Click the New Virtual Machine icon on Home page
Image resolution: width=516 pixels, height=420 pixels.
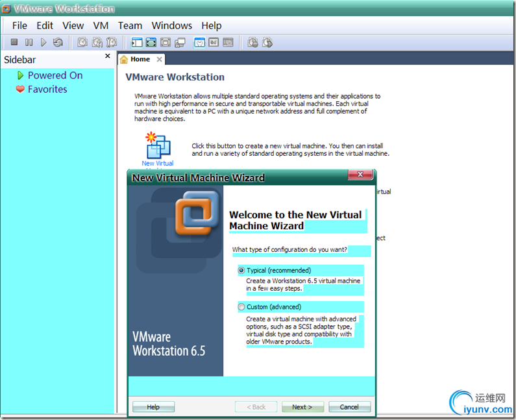click(x=158, y=145)
